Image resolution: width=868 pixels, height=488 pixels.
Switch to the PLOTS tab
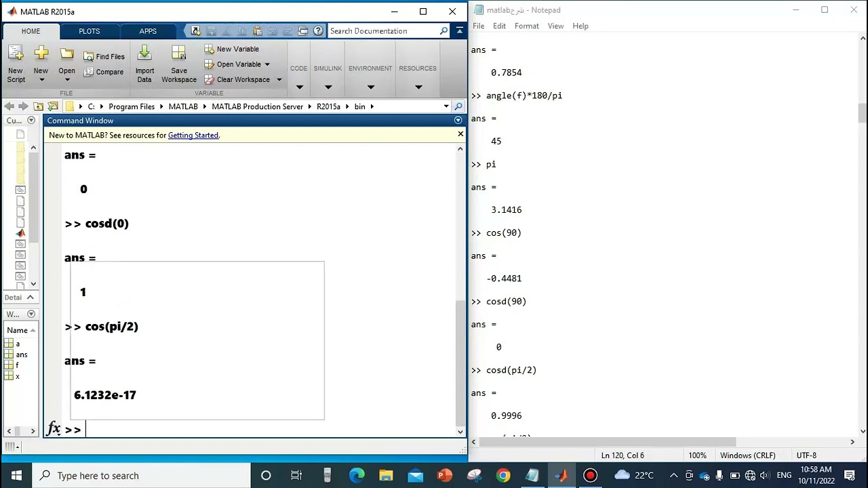(90, 31)
